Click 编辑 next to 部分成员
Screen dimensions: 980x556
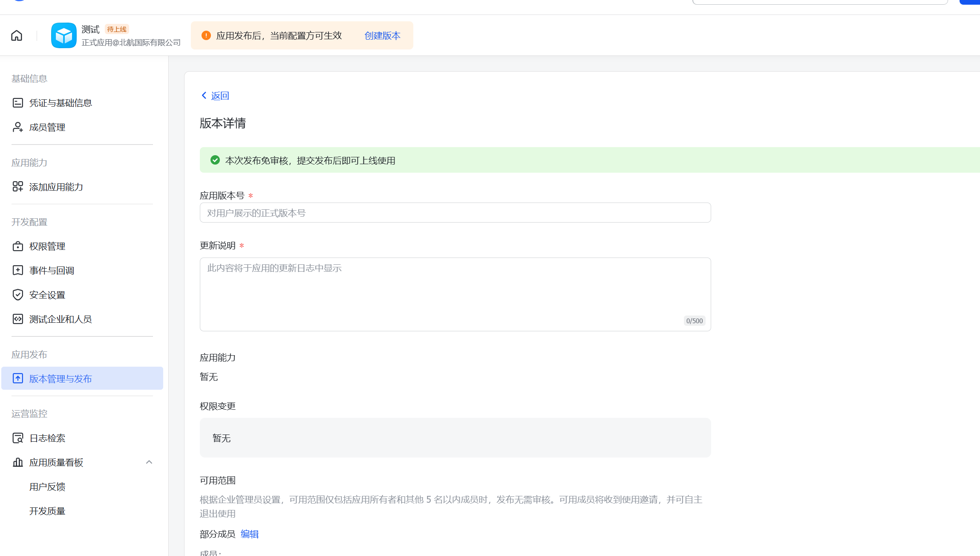point(250,534)
